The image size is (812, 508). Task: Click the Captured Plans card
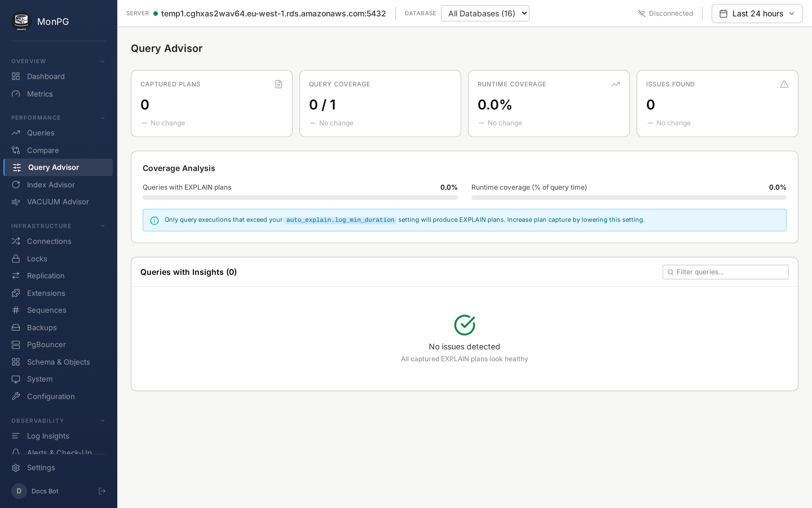(212, 104)
